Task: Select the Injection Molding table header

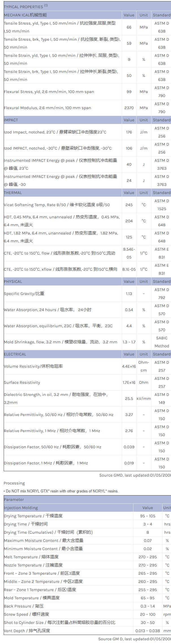Action: [21, 508]
